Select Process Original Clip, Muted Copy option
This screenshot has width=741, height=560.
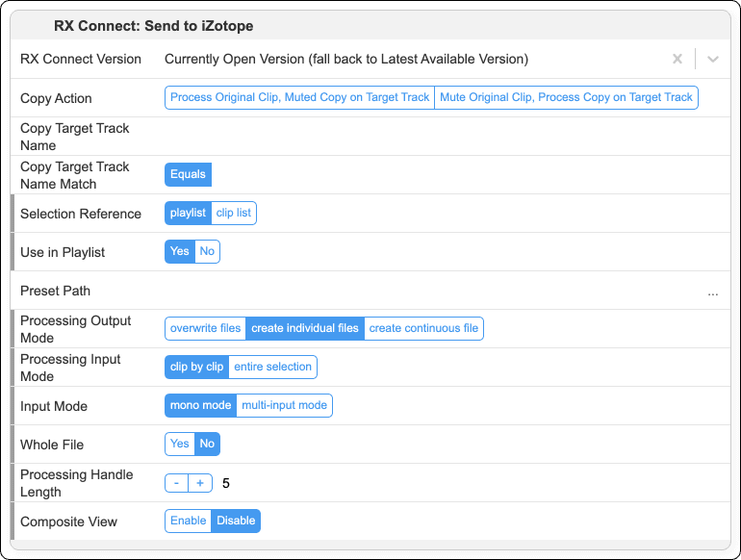coord(299,97)
